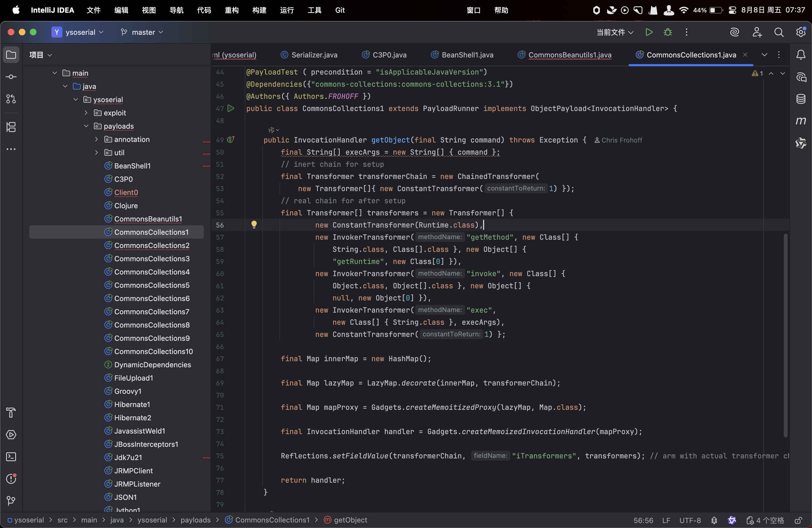Click run gutter icon at line 47

(231, 109)
